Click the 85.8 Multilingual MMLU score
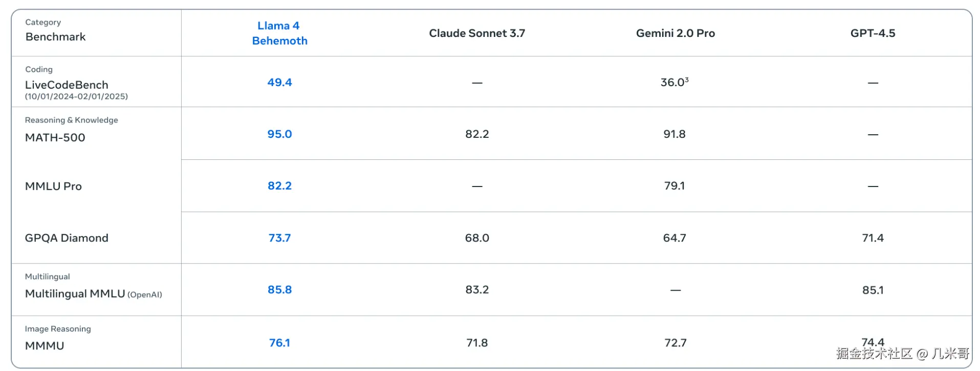Image resolution: width=980 pixels, height=371 pixels. pos(279,290)
